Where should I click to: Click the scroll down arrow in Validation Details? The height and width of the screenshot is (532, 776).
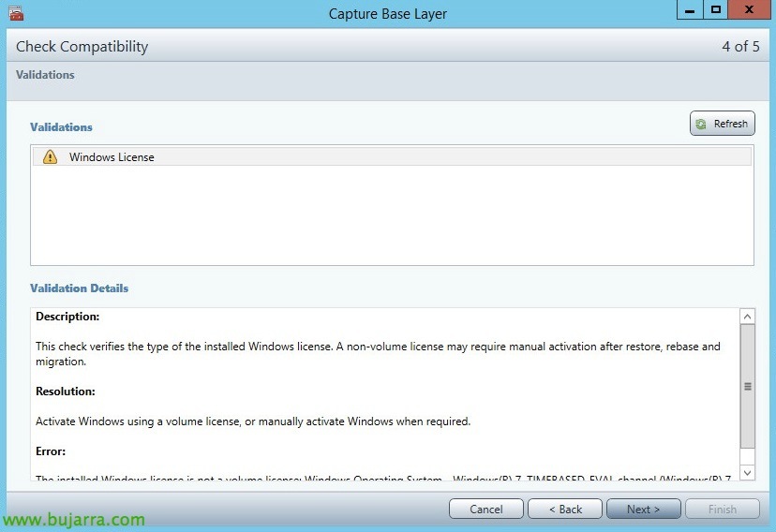click(x=747, y=473)
